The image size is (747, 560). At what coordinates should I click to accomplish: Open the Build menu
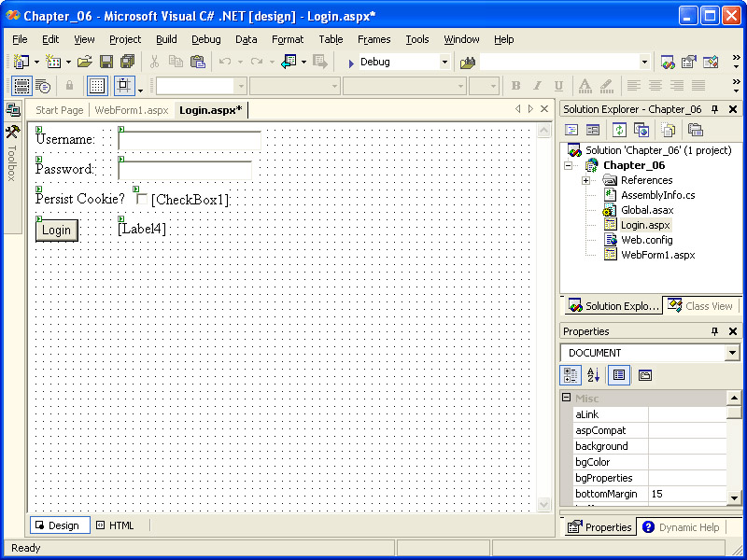point(166,39)
